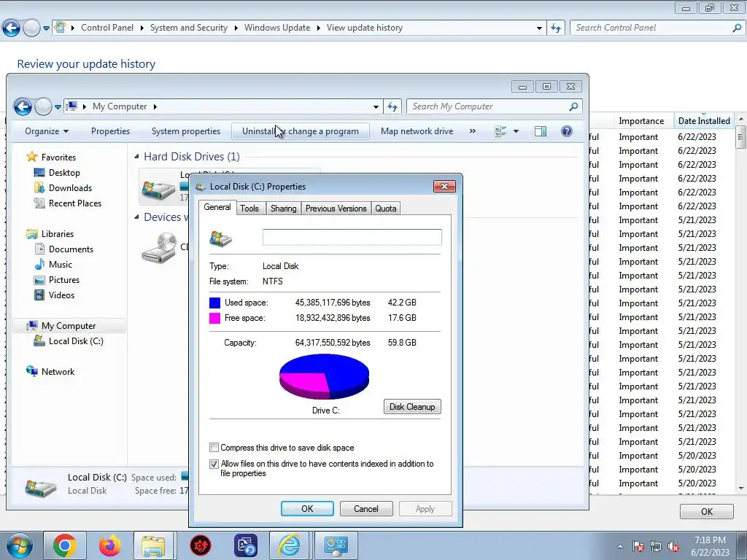Image resolution: width=747 pixels, height=560 pixels.
Task: Select Favorites in navigation pane
Action: point(58,157)
